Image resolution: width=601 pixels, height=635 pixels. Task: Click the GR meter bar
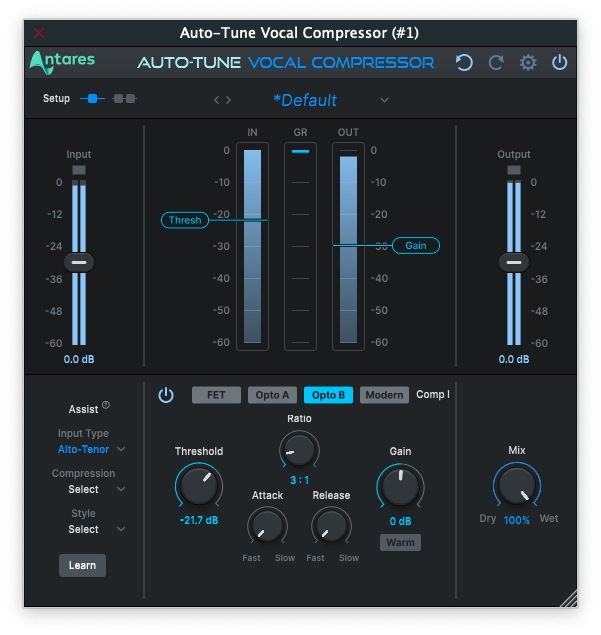[300, 246]
